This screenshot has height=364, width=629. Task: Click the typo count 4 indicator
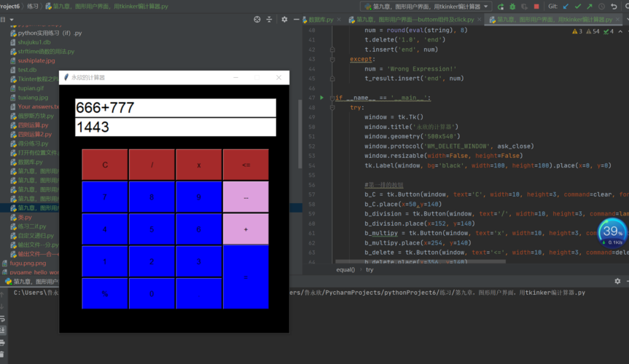click(x=609, y=31)
